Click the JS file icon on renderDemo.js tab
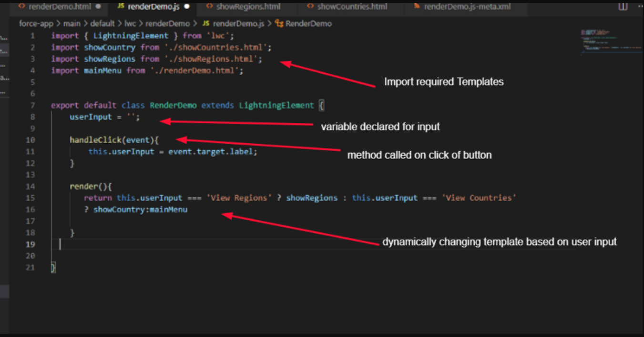This screenshot has width=644, height=337. tap(121, 7)
